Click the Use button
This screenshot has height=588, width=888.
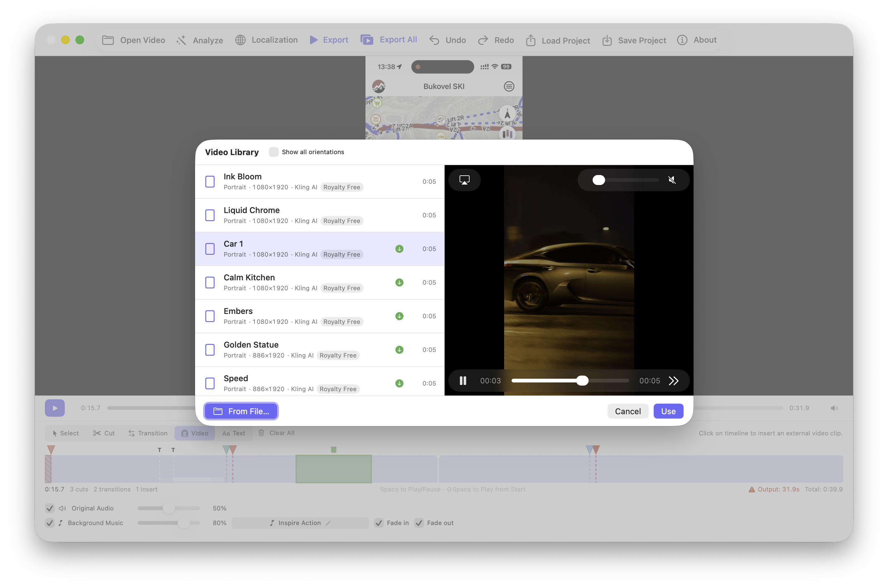[668, 411]
